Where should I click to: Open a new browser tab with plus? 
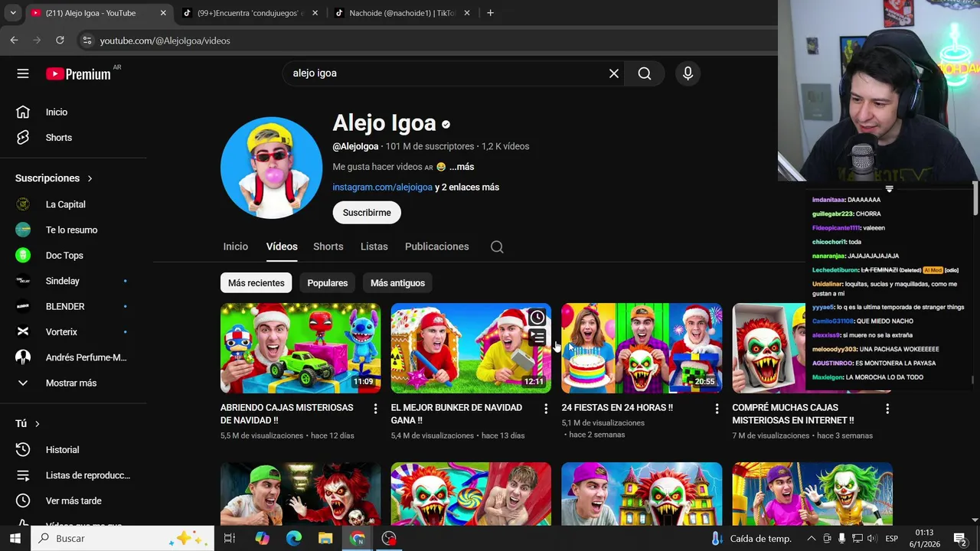490,13
